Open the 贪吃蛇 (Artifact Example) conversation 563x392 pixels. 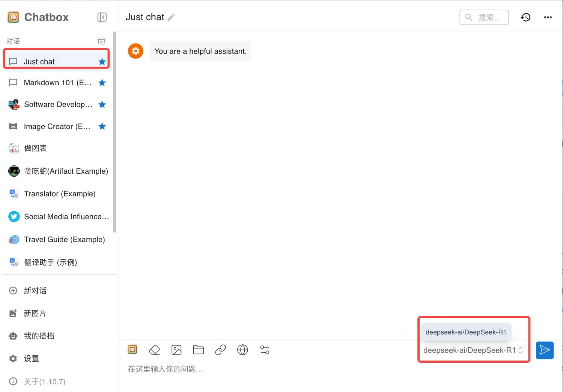[57, 171]
